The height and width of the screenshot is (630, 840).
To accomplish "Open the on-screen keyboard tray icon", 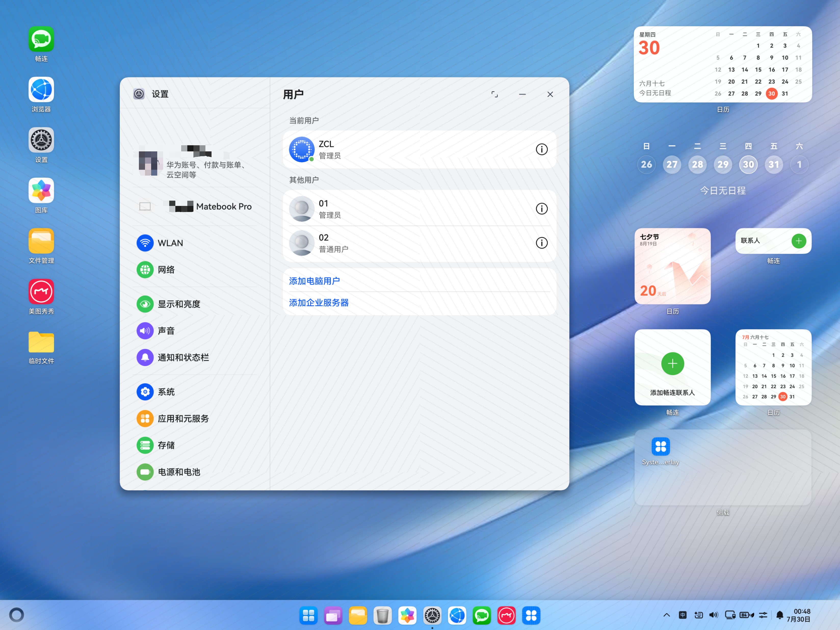I will point(698,615).
